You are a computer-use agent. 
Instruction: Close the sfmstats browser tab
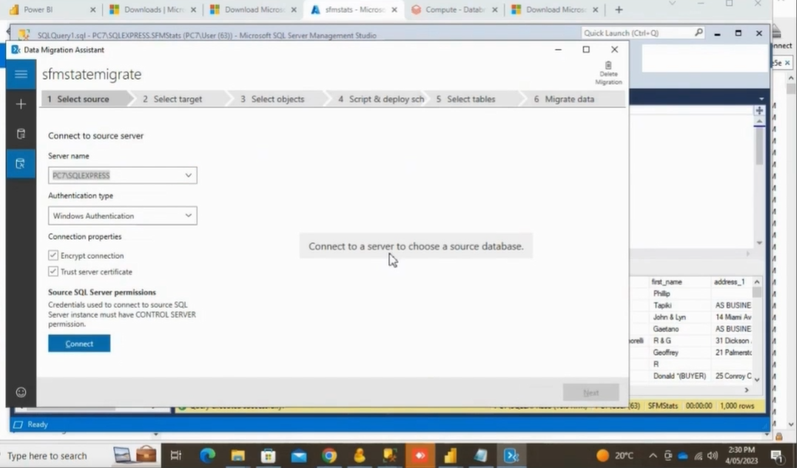tap(394, 10)
